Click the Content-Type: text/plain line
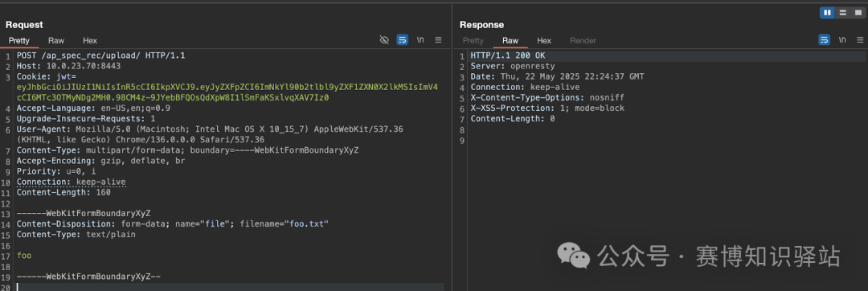Screen dimensions: 868x291 (76, 235)
